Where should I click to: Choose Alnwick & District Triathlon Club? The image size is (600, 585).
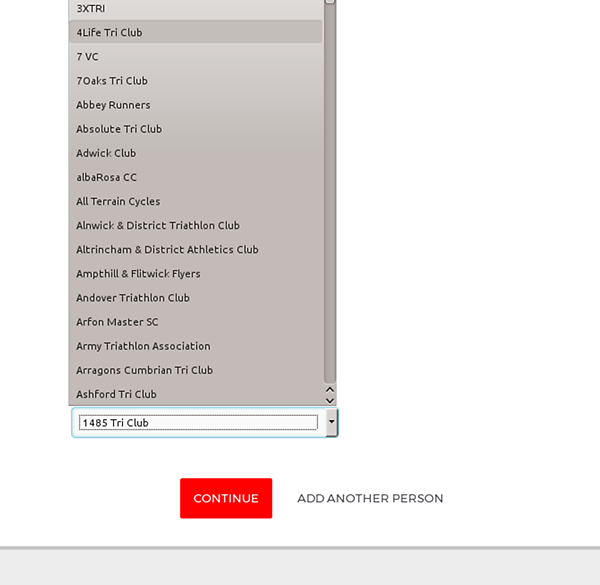(196, 225)
